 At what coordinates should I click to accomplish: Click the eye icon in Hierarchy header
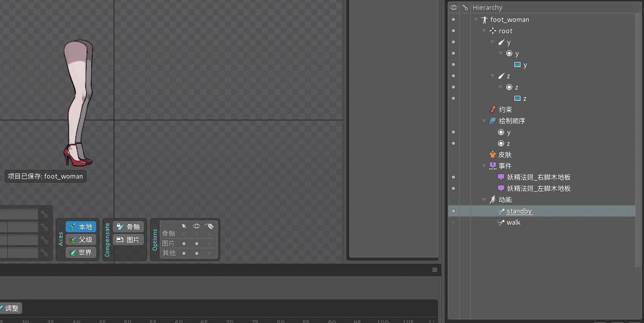453,7
